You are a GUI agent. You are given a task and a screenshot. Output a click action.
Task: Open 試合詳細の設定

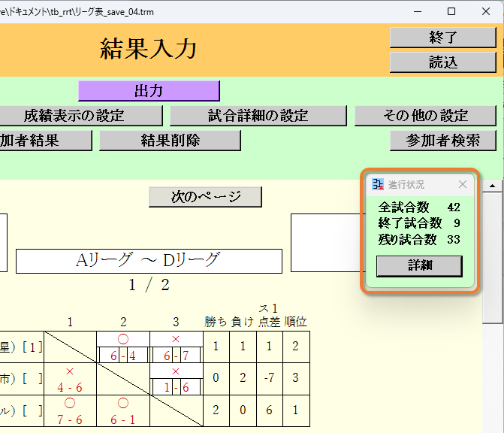click(258, 116)
